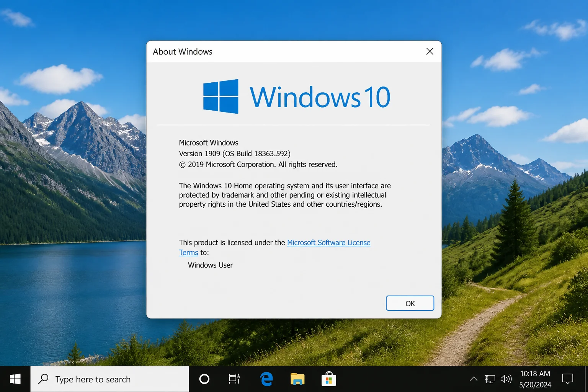Open the Action Center notifications icon

point(567,379)
